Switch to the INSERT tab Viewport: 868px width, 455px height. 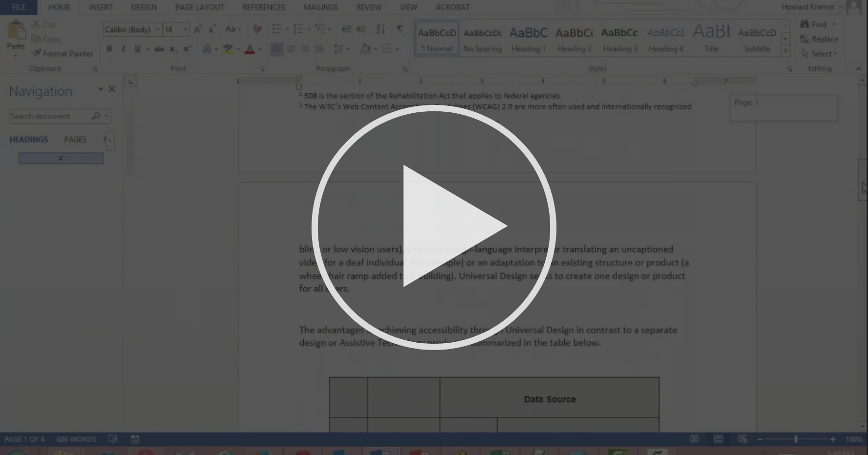(x=100, y=7)
